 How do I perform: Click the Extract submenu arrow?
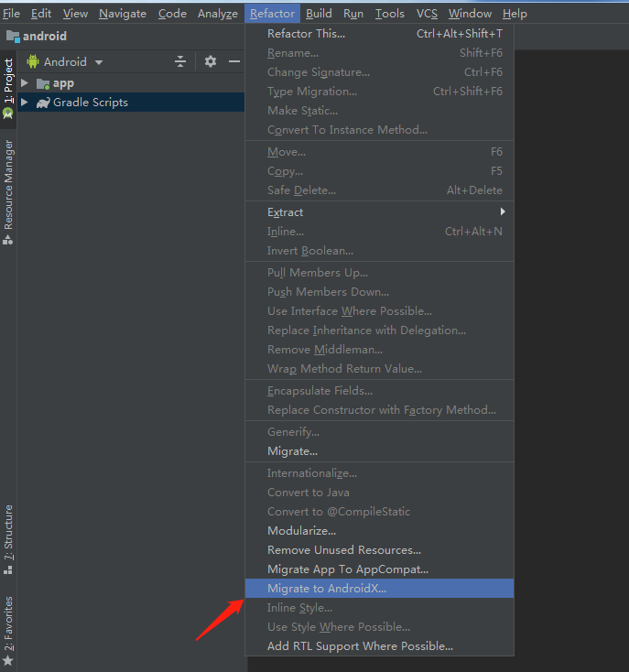click(x=503, y=211)
